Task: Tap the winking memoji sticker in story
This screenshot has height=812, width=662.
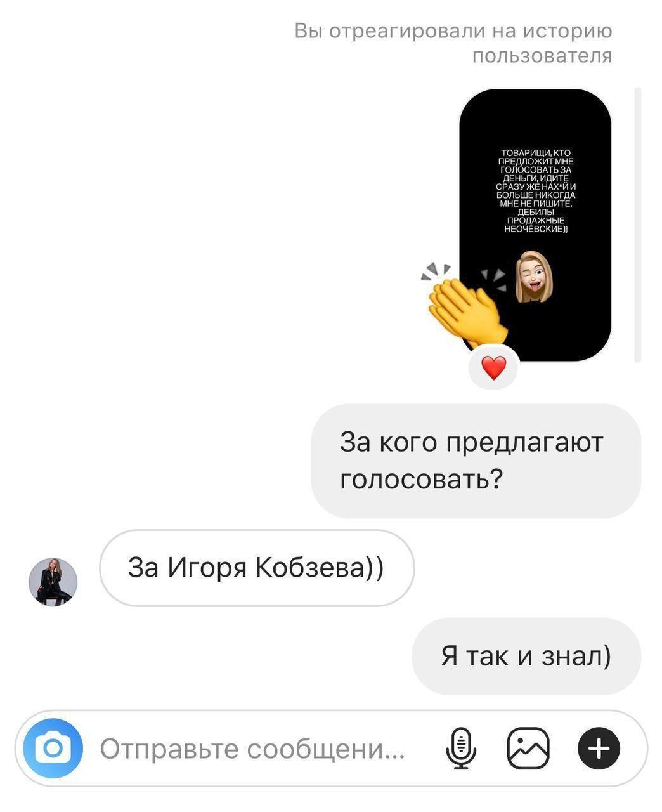Action: [x=533, y=276]
